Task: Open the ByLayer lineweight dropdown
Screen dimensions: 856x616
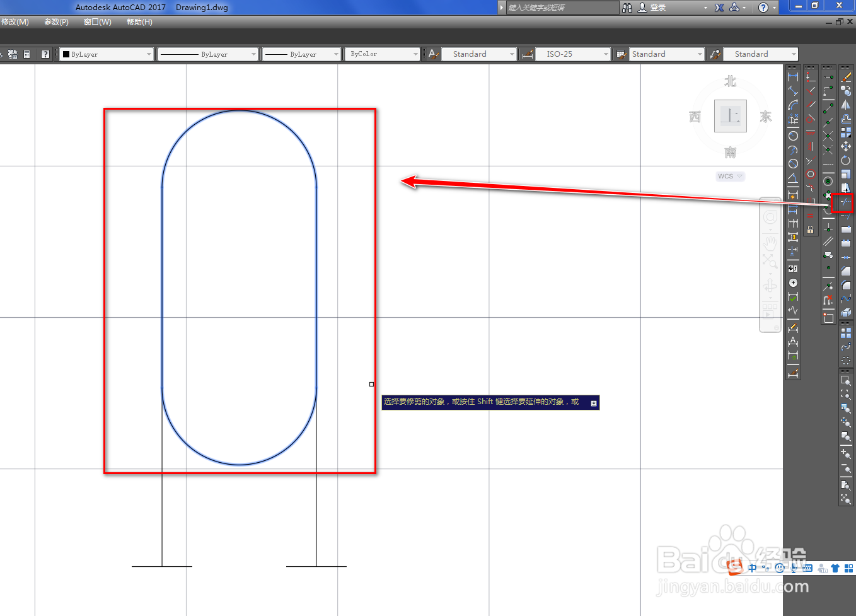Action: pos(301,54)
